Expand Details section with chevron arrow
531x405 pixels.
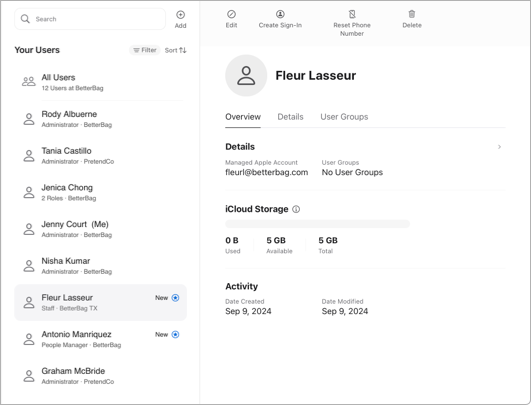500,147
